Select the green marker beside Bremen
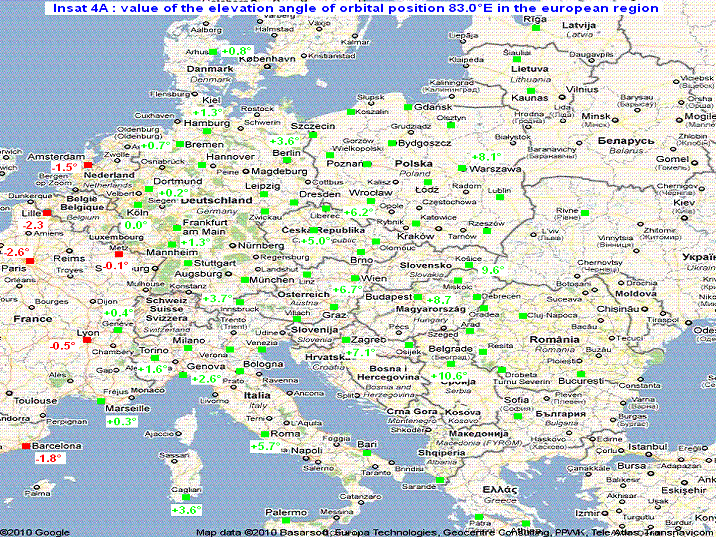 point(179,144)
